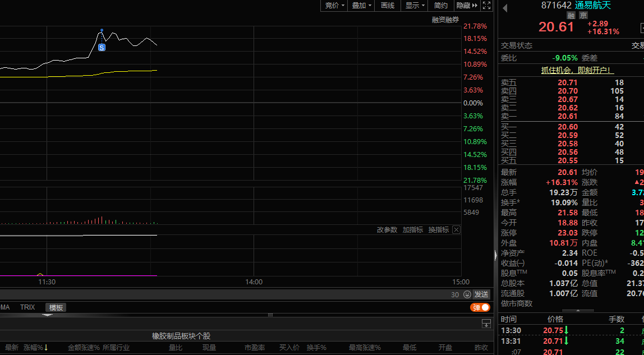
Task: Click the 市盈率 column header
Action: pyautogui.click(x=254, y=347)
